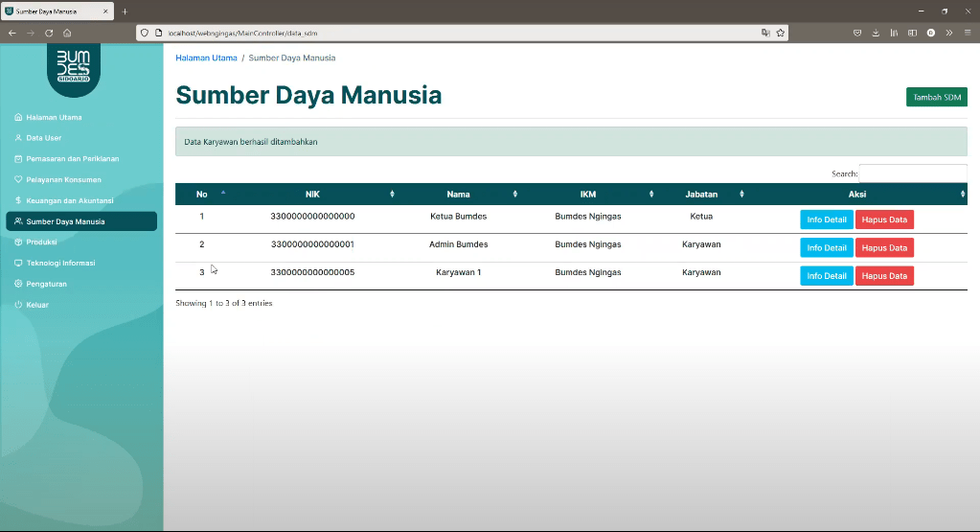Viewport: 980px width, 532px height.
Task: Click the table Search input field
Action: point(912,173)
